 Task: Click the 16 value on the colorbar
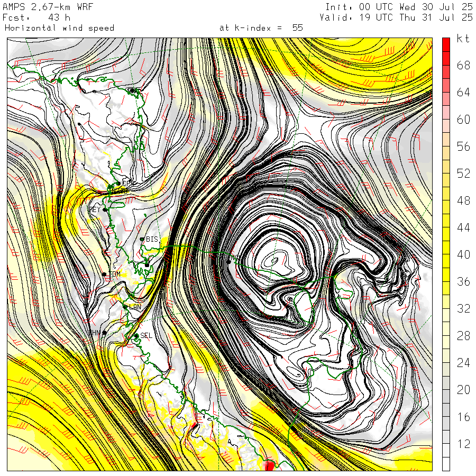[x=463, y=417]
